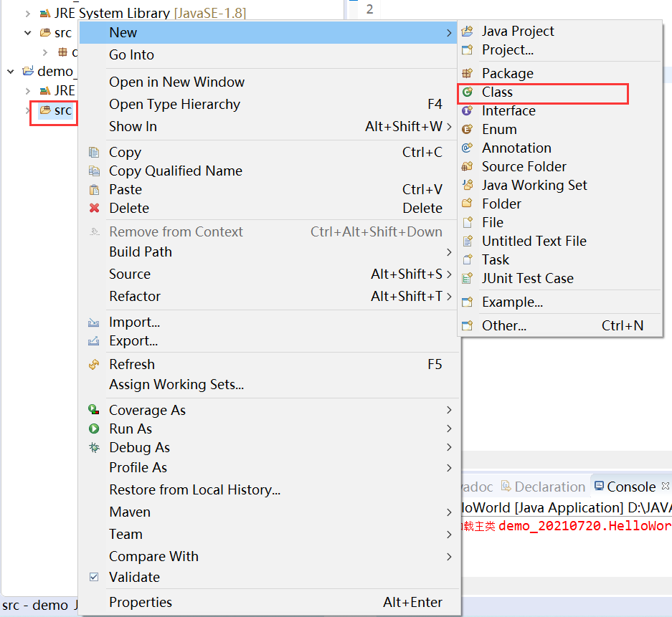Toggle the Validate checkbox

(x=94, y=577)
